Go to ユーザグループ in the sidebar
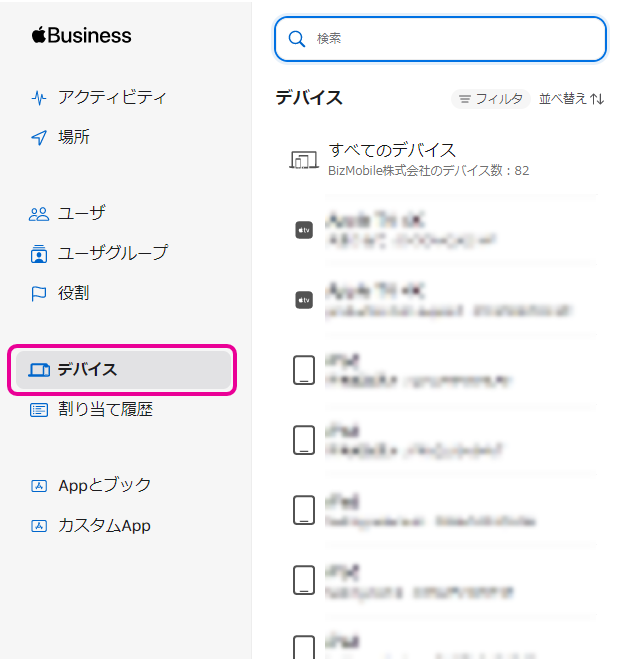Screen dimensions: 629x659 [x=112, y=254]
